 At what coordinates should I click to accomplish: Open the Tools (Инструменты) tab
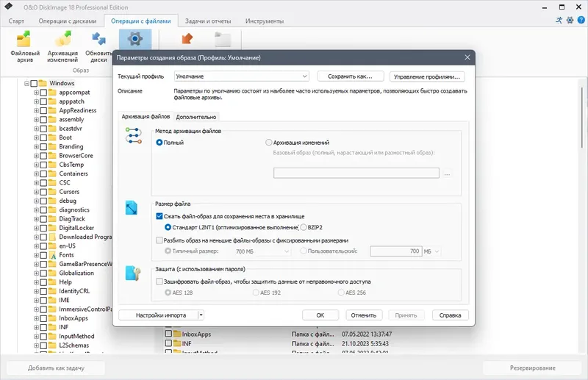(265, 21)
